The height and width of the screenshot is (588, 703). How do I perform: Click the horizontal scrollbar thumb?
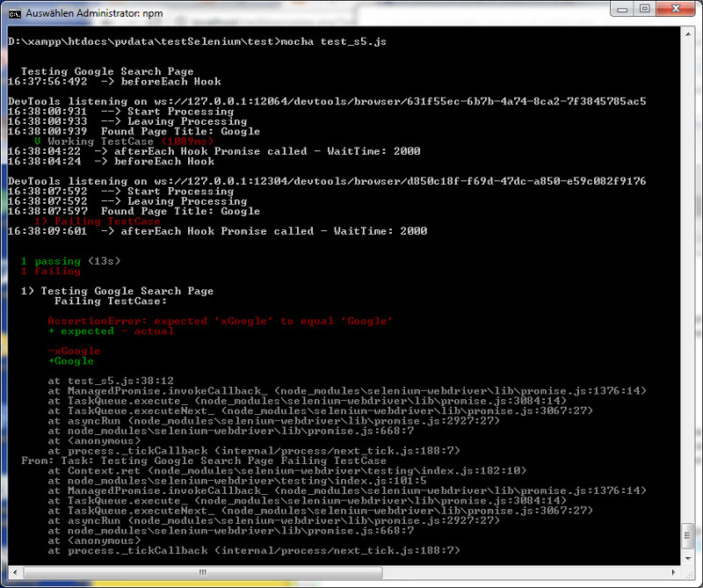[x=203, y=572]
